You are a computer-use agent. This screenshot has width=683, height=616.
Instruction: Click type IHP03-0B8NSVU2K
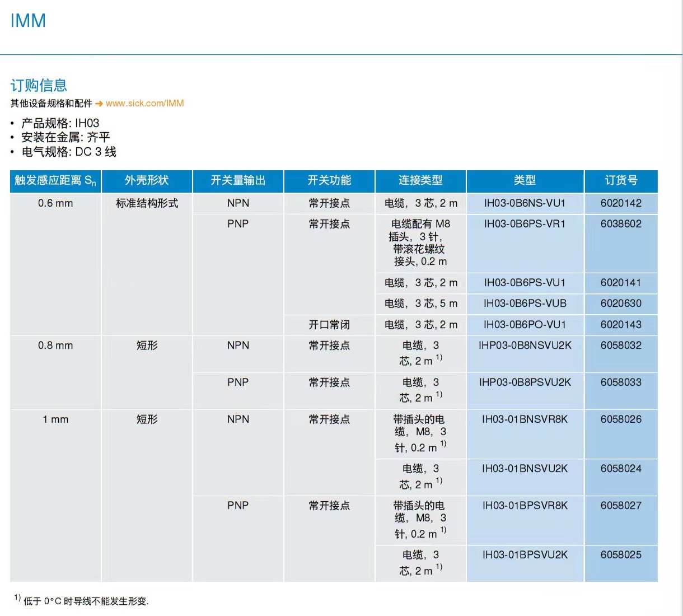point(525,346)
